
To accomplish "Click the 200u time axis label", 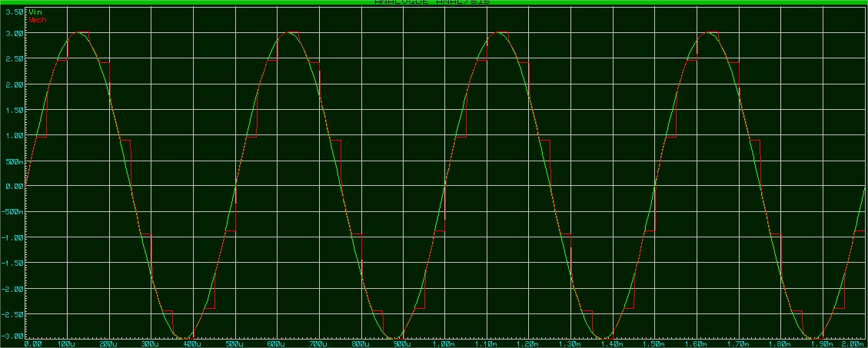I will tap(108, 343).
